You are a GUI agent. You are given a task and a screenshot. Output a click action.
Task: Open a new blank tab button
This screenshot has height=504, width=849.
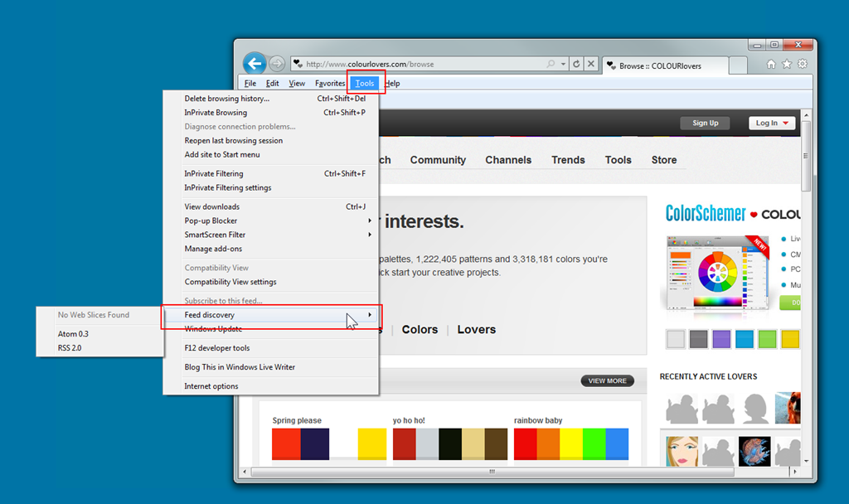(x=737, y=65)
